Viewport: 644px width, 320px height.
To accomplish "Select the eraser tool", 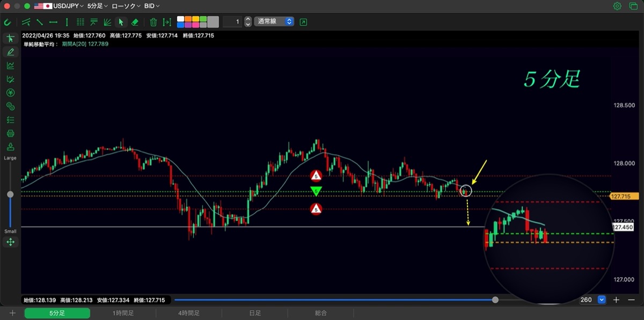I will pos(135,22).
